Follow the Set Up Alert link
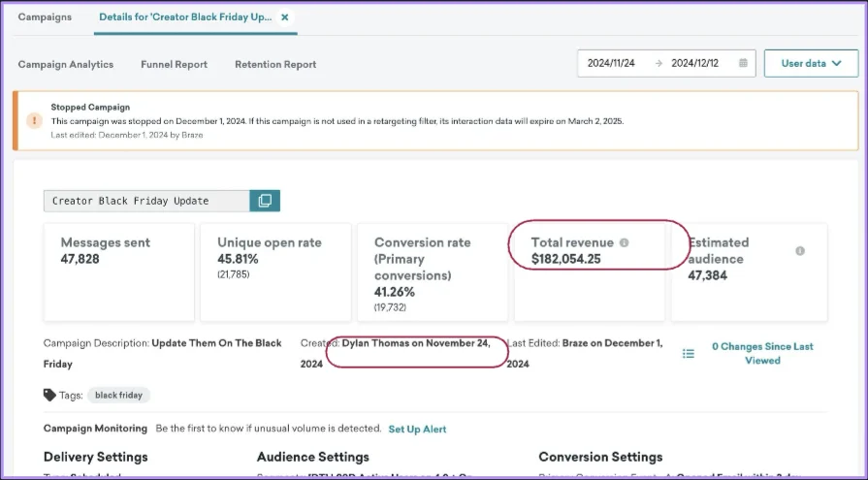Screen dimensions: 868x480 point(417,429)
